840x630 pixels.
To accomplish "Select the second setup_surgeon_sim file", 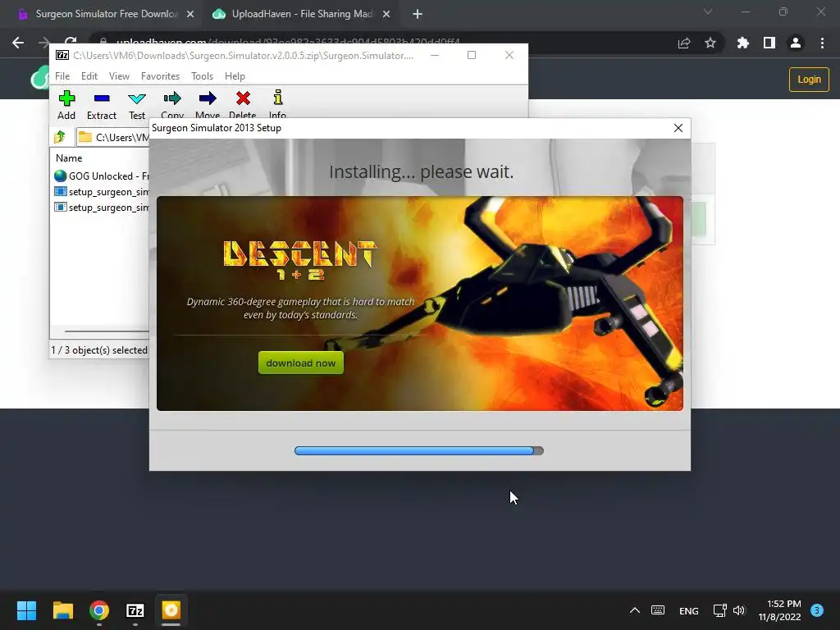I will (101, 208).
